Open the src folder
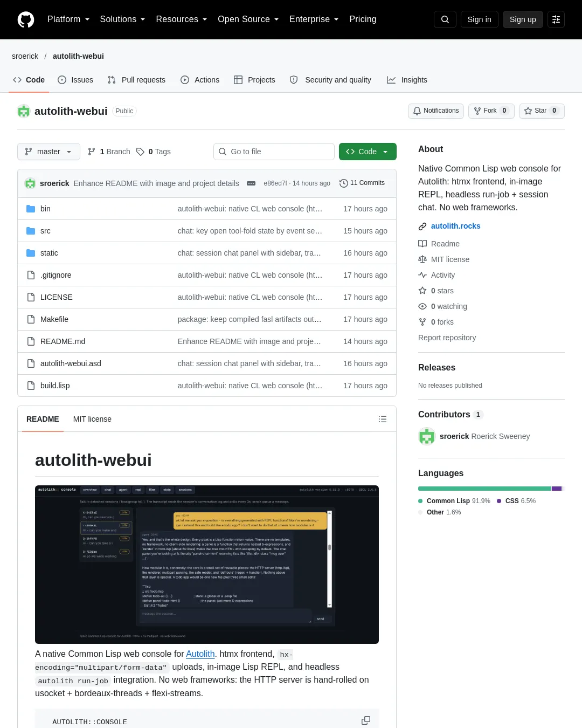 [45, 231]
